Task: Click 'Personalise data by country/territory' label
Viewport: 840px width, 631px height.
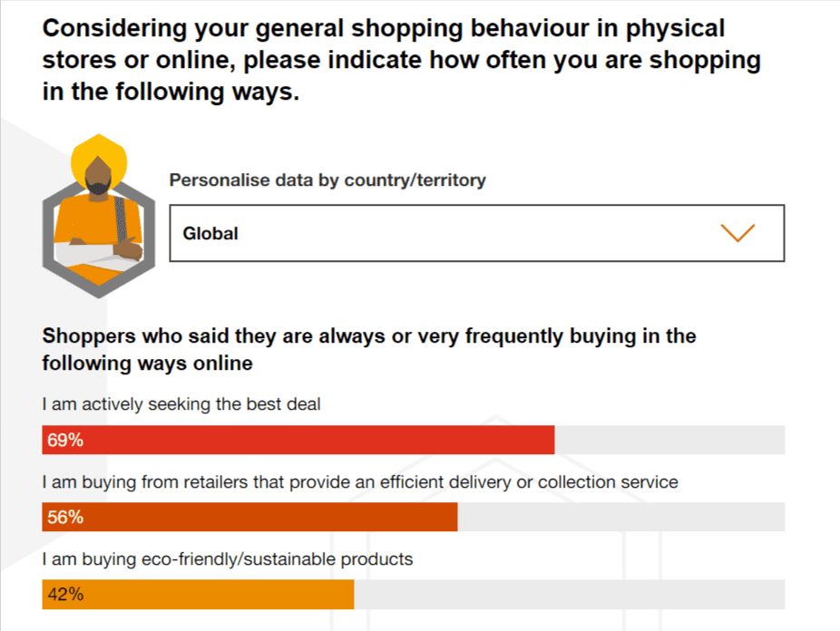Action: (327, 180)
